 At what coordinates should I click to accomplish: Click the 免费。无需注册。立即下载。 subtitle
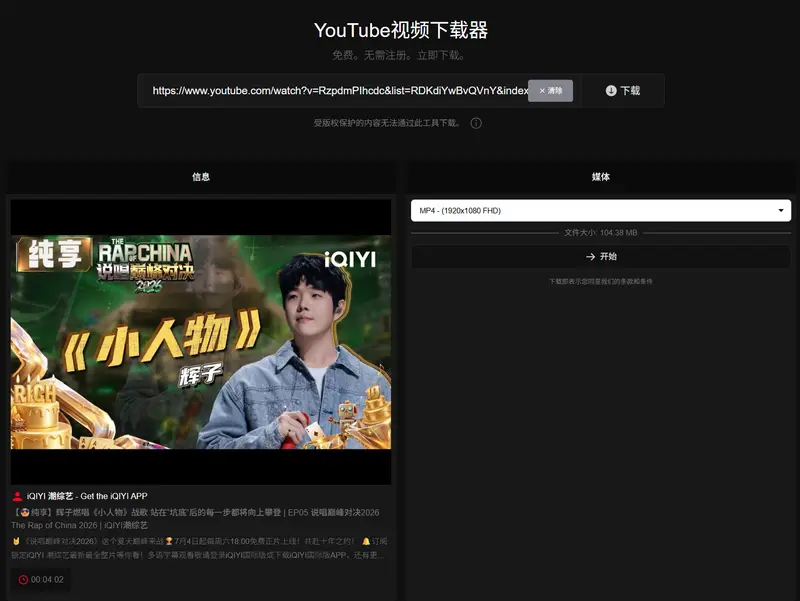click(398, 55)
